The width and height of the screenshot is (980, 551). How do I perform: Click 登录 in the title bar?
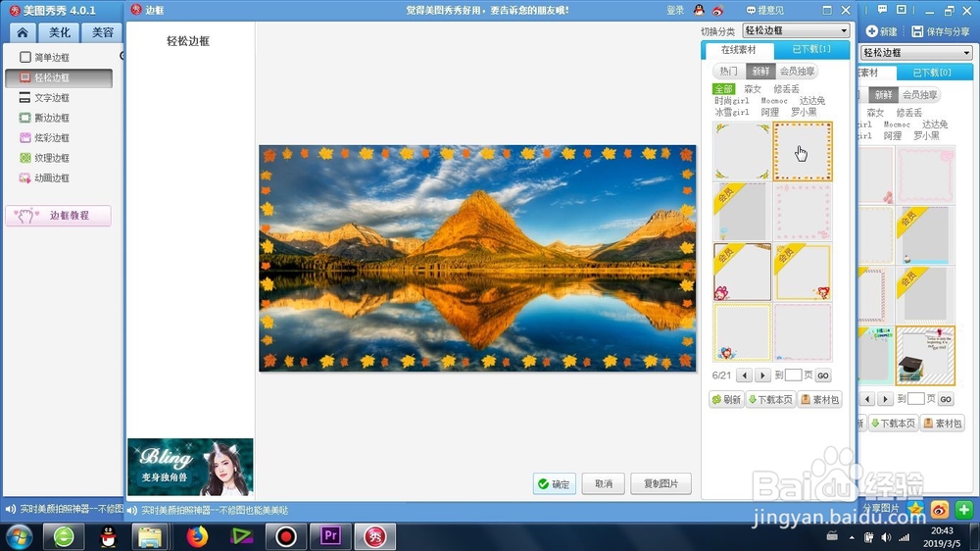tap(675, 10)
